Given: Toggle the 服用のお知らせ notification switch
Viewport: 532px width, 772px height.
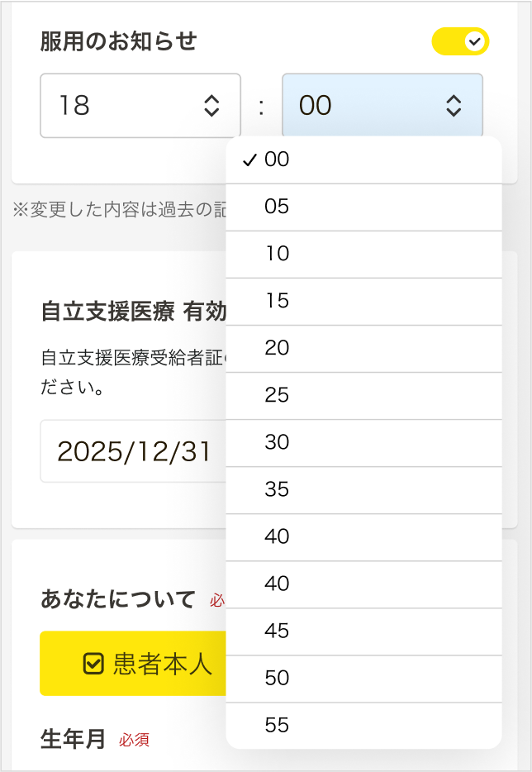Looking at the screenshot, I should 460,41.
